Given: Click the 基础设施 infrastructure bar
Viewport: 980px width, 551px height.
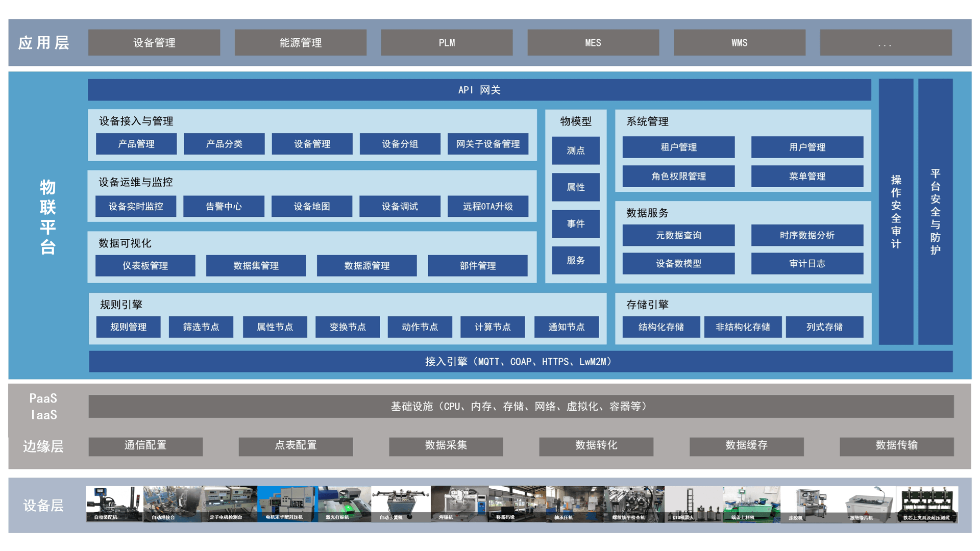Looking at the screenshot, I should click(521, 406).
